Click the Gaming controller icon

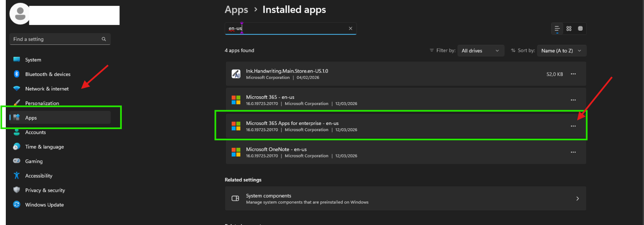(x=17, y=161)
